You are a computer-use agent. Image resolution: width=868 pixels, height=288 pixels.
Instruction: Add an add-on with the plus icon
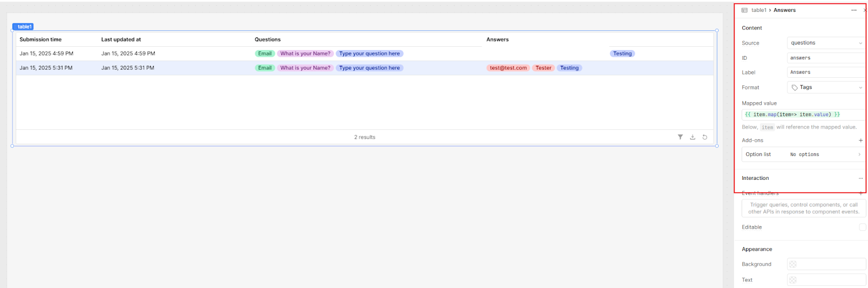pyautogui.click(x=860, y=140)
